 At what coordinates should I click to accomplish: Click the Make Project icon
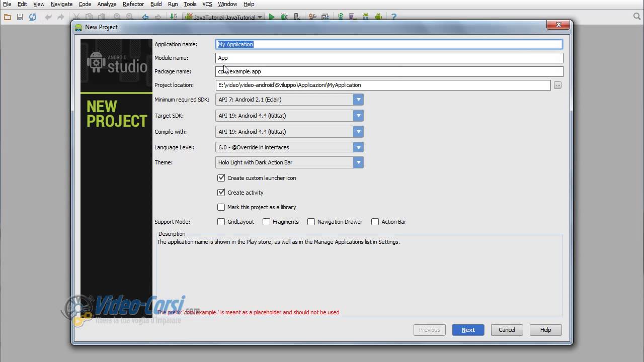pos(174,17)
